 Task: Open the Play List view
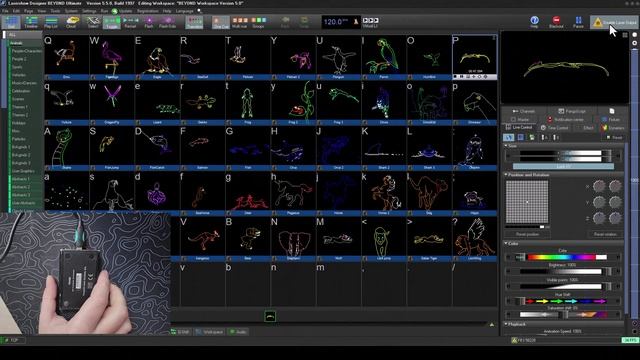(x=51, y=22)
